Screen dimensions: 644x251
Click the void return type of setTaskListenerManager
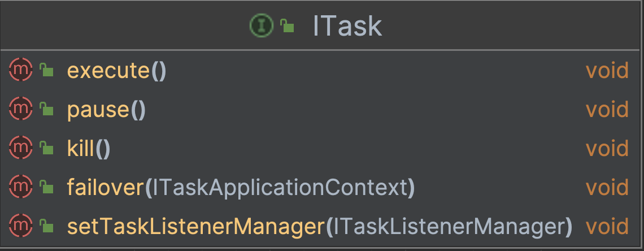pyautogui.click(x=607, y=227)
